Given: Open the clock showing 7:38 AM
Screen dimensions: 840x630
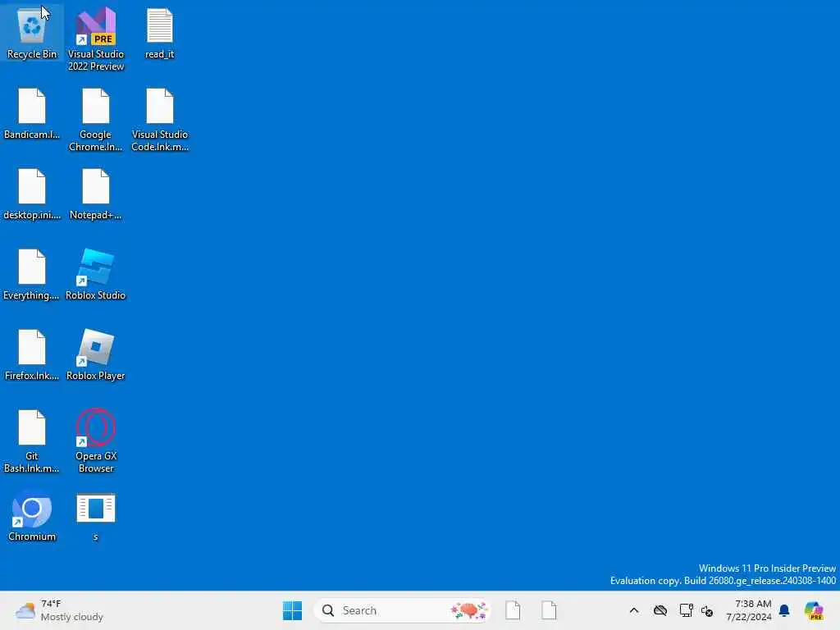Looking at the screenshot, I should 749,610.
